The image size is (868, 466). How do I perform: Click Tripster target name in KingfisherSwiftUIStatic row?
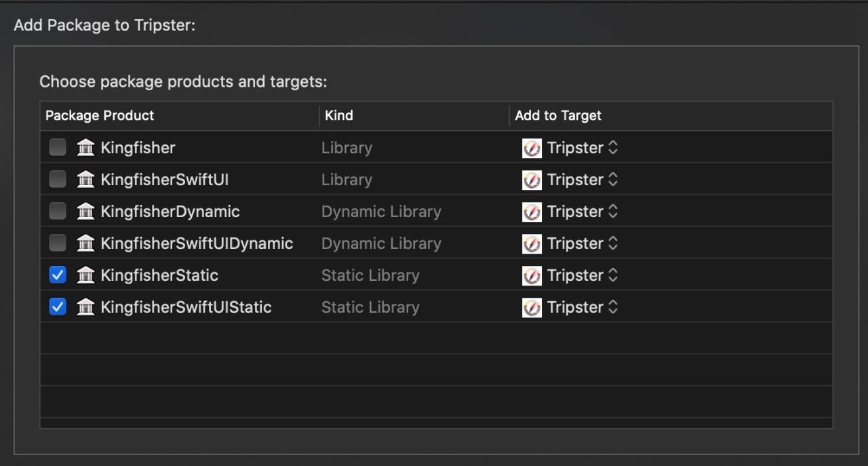click(576, 307)
